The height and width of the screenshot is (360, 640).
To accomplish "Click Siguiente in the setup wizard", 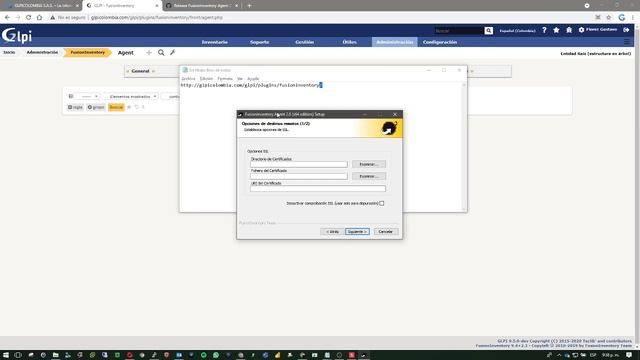I will coord(357,231).
